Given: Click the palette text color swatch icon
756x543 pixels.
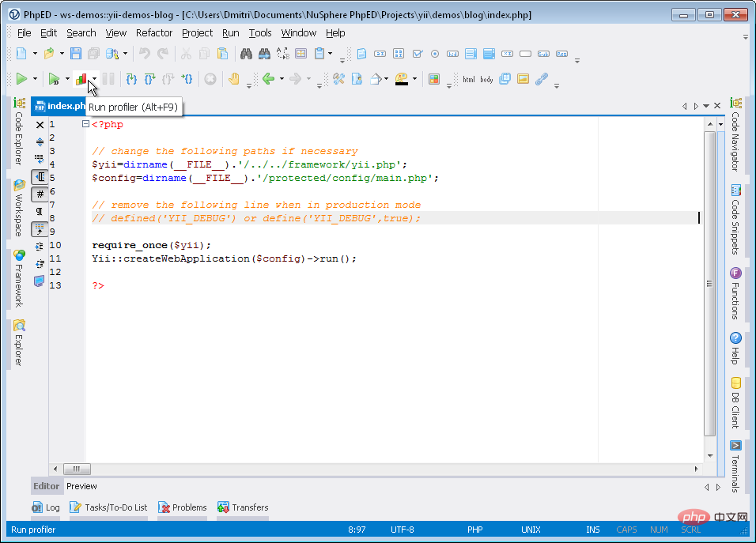Looking at the screenshot, I should pyautogui.click(x=401, y=79).
